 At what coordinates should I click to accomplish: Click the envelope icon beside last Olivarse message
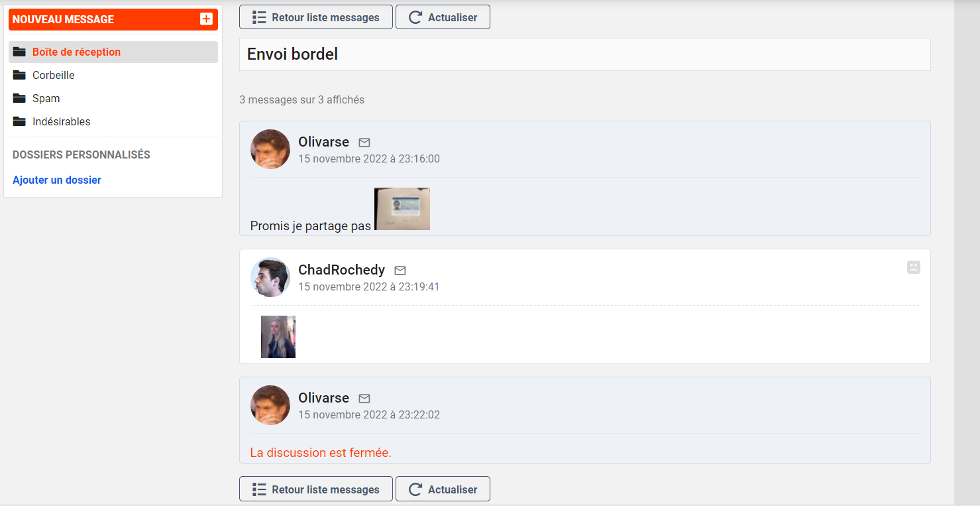pyautogui.click(x=364, y=398)
